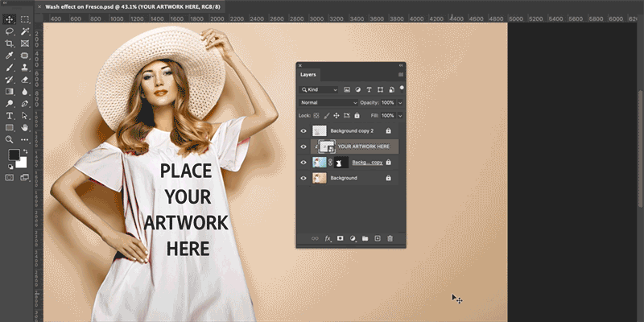Hide the Background copy 2 layer

click(x=304, y=130)
